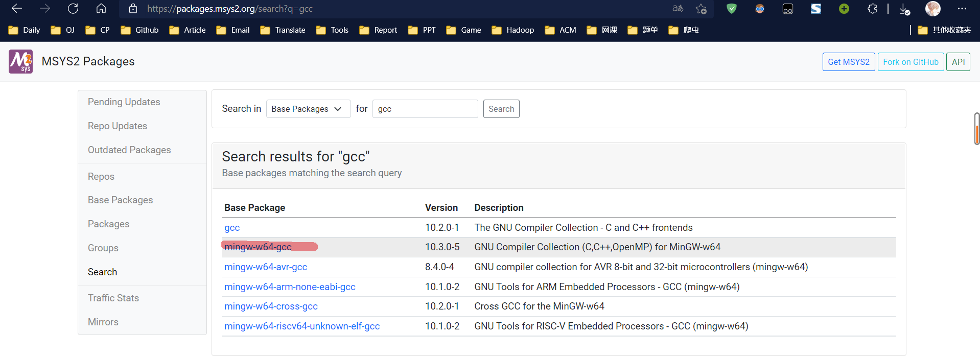Open the mingw-w64-arm-none-eabi-gcc package link
Viewport: 980px width, 357px height.
tap(290, 287)
